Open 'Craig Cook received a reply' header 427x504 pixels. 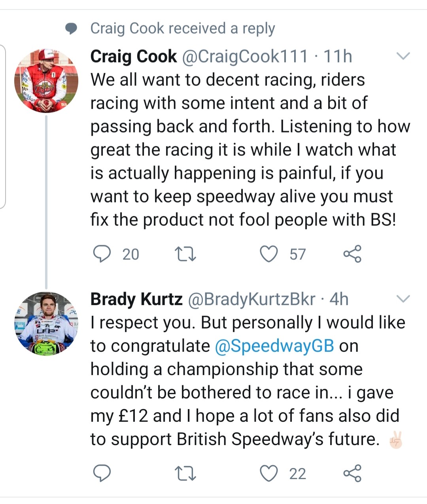(x=183, y=28)
